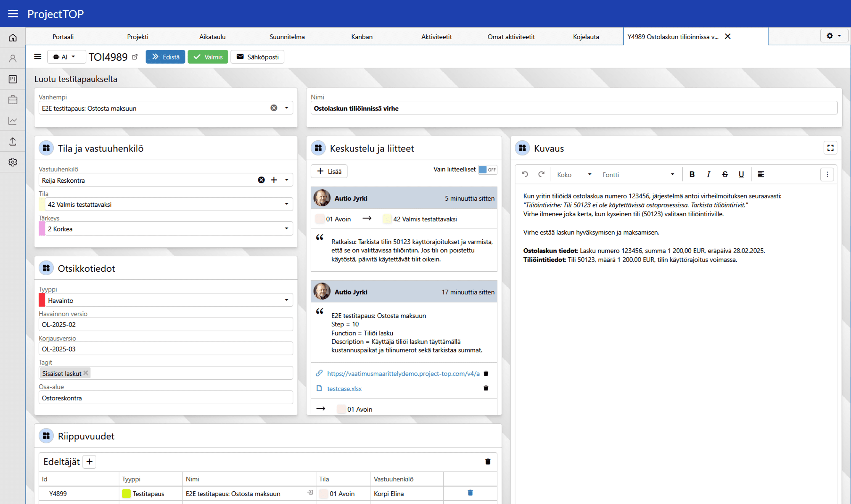Click the upload icon in sidebar
Screen dimensions: 851x504
point(13,141)
